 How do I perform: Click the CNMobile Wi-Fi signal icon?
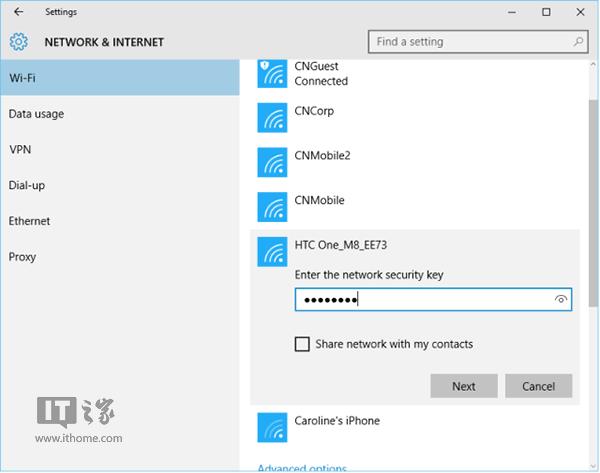pos(271,207)
